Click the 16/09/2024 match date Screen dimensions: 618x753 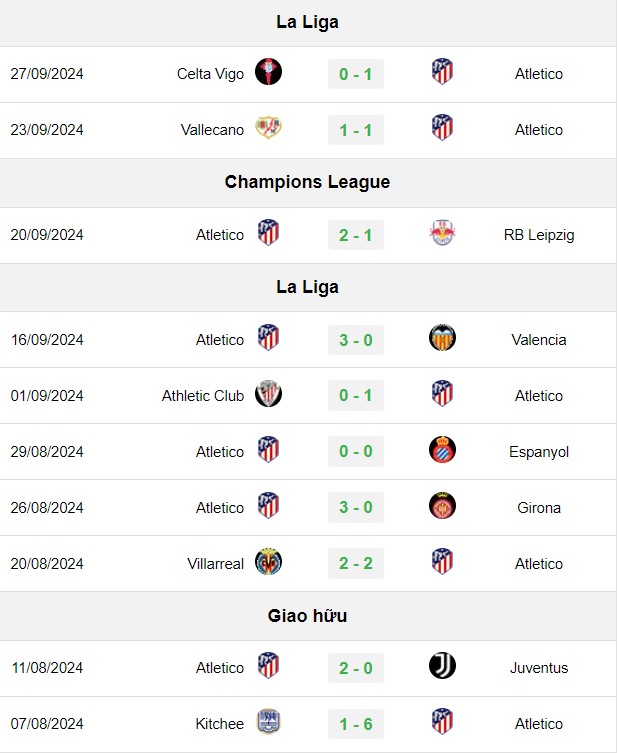point(47,340)
